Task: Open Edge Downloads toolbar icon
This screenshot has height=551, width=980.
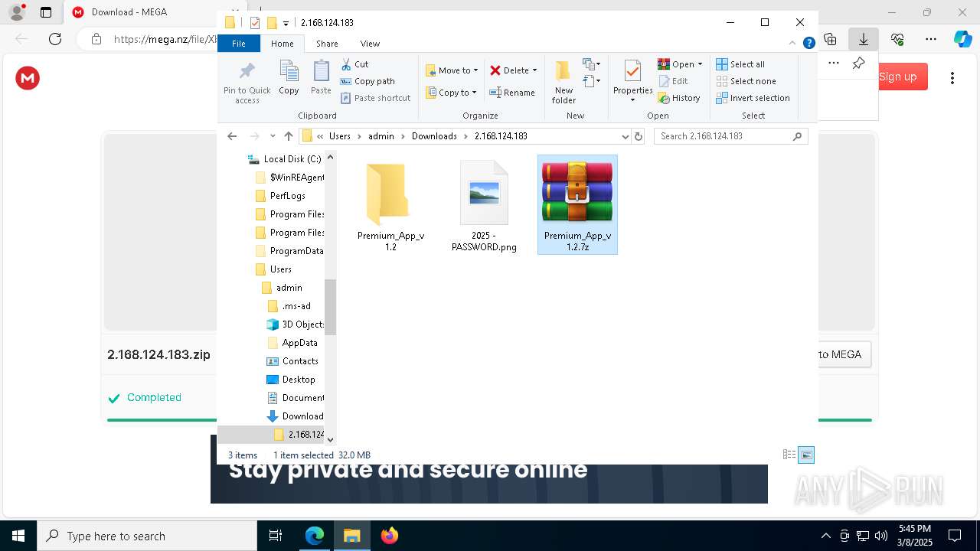Action: (x=864, y=39)
